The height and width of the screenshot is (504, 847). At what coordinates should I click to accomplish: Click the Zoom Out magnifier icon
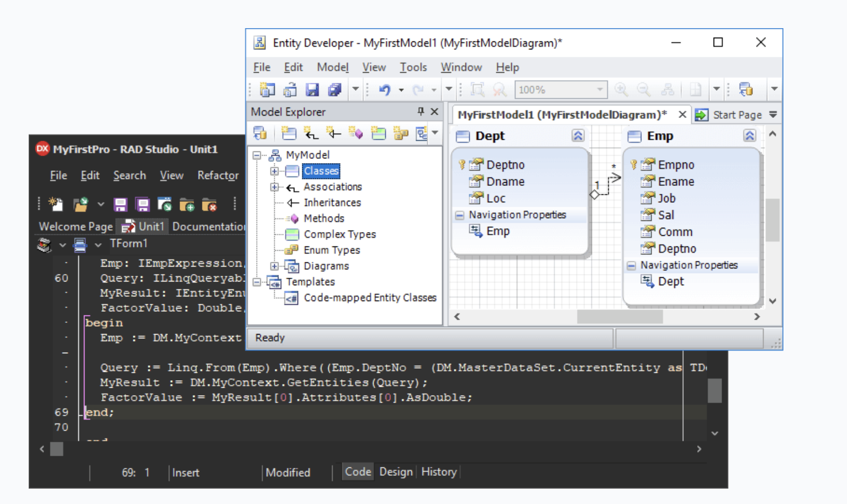point(643,90)
